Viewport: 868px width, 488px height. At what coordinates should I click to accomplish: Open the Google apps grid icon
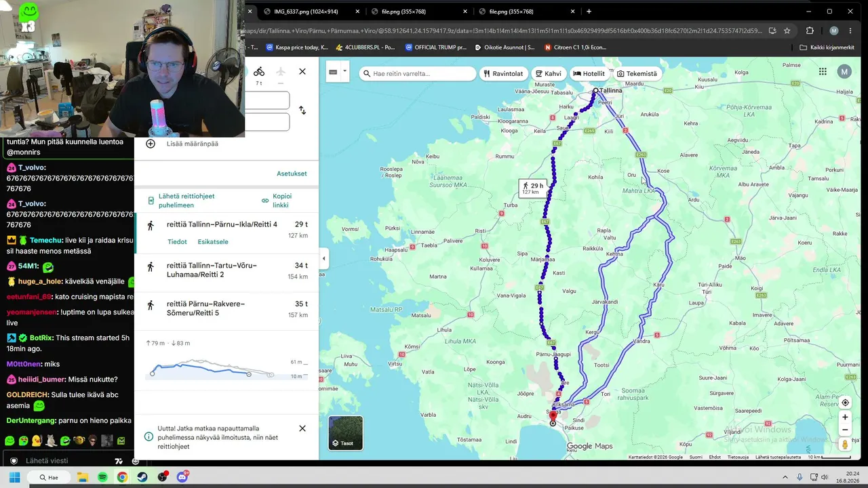click(823, 72)
